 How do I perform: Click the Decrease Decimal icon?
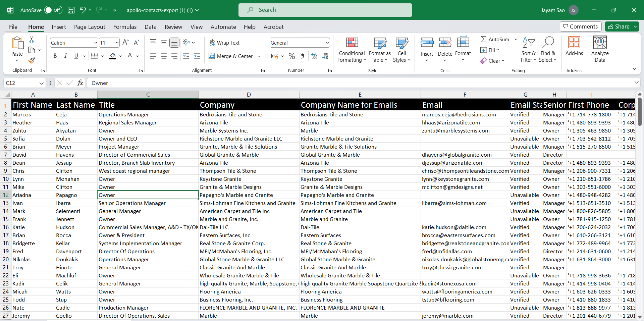[325, 56]
